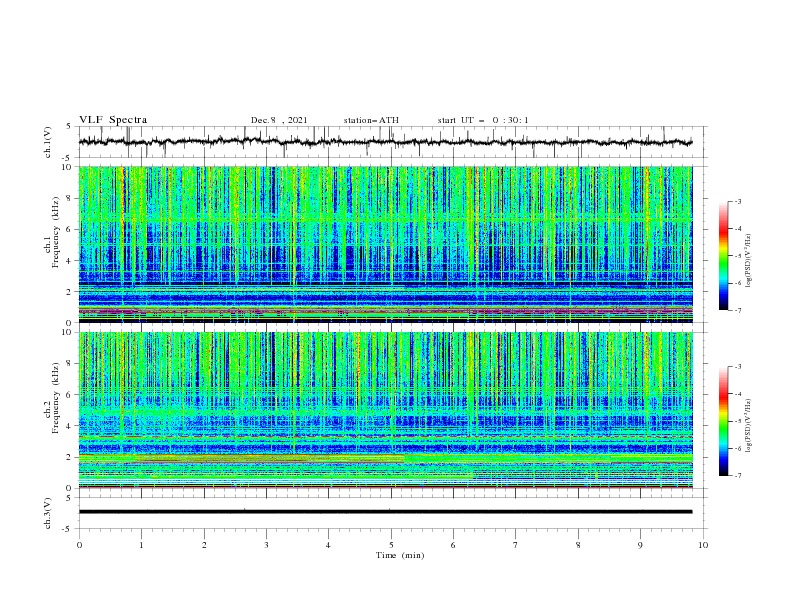
Task: Click time-axis tick label "3"
Action: click(266, 545)
